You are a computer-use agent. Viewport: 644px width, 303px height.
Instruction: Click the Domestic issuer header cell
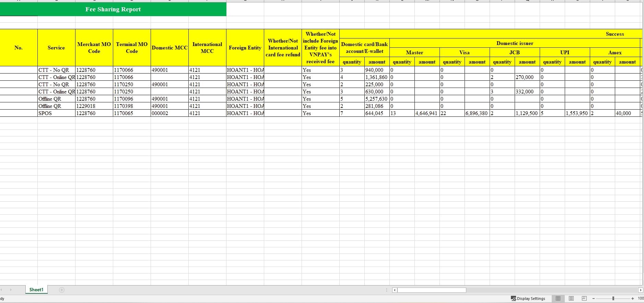coord(515,43)
